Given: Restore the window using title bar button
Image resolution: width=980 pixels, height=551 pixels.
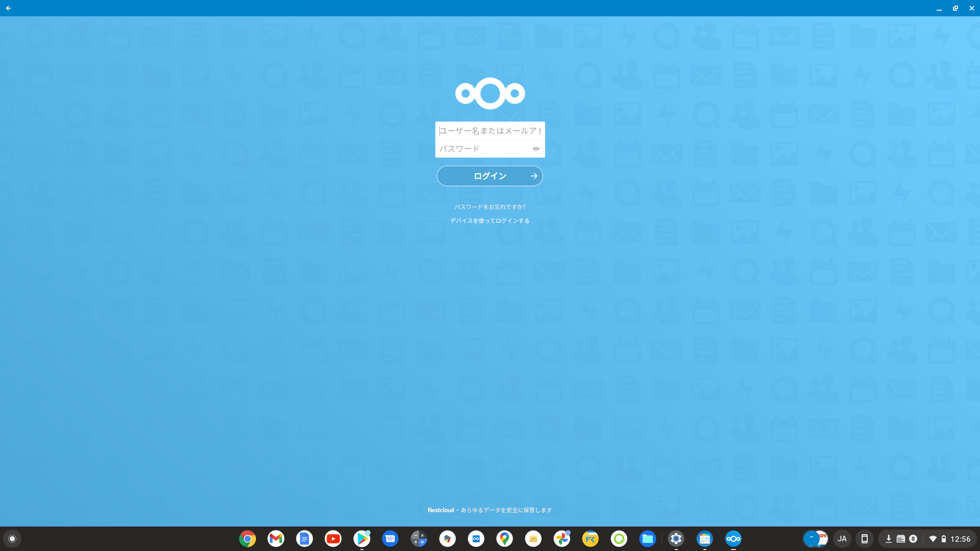Looking at the screenshot, I should click(955, 8).
